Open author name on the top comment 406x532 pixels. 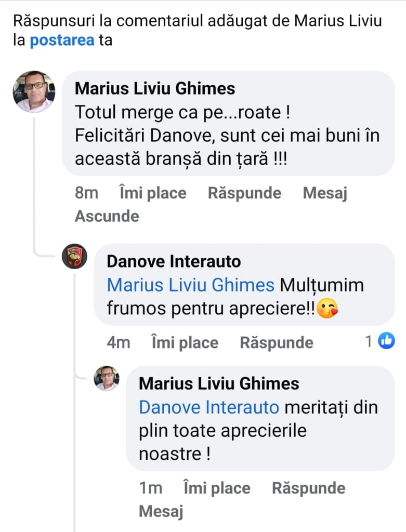point(155,88)
